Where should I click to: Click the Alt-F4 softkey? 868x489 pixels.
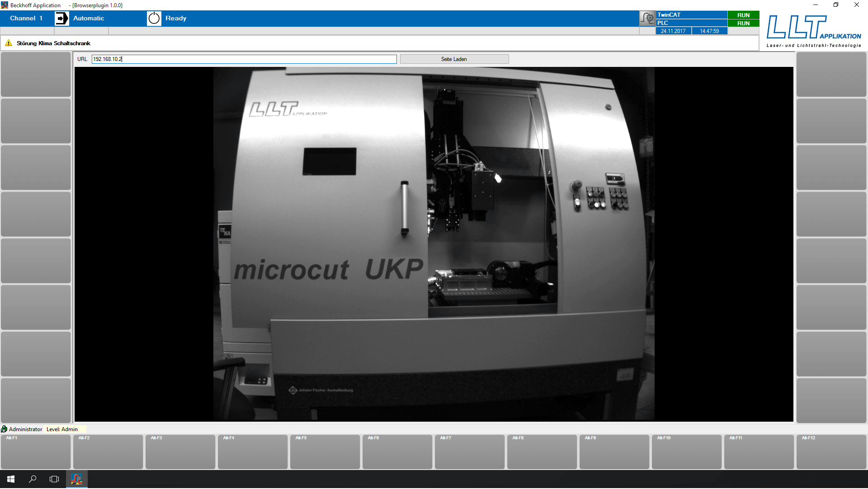253,452
